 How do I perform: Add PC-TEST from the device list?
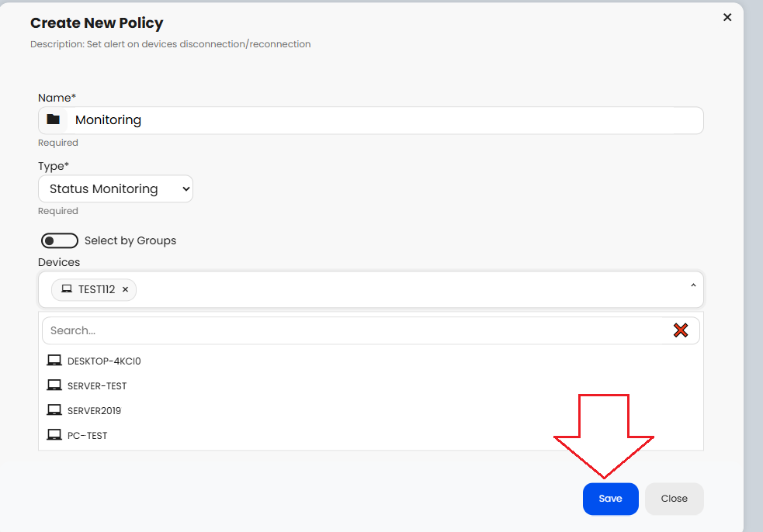87,435
